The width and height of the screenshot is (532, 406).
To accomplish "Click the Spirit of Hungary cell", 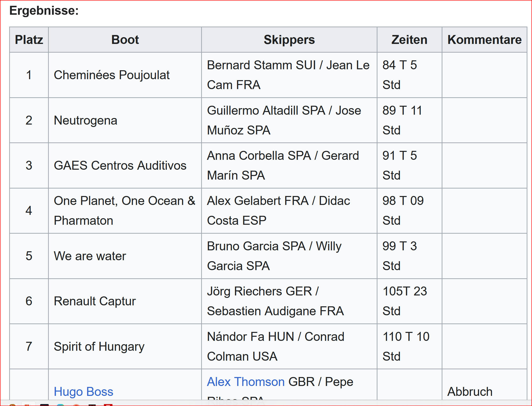I will [99, 346].
